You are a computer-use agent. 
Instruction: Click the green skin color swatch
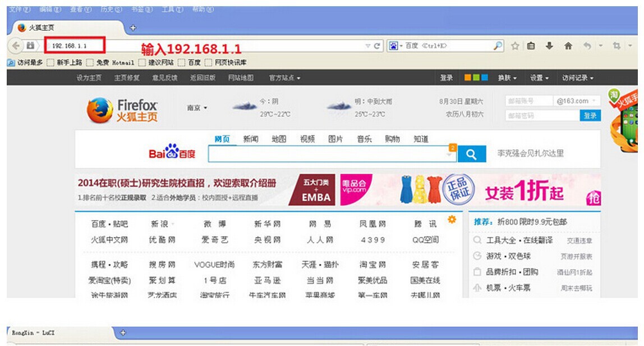point(476,78)
